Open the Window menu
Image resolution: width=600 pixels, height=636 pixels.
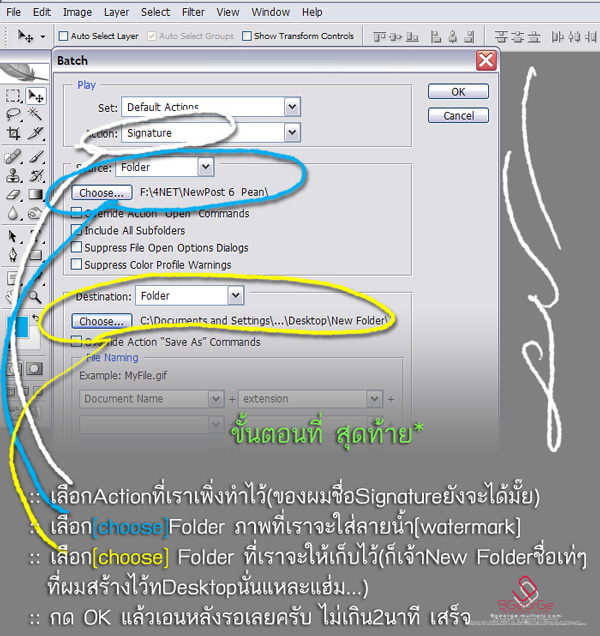[271, 12]
